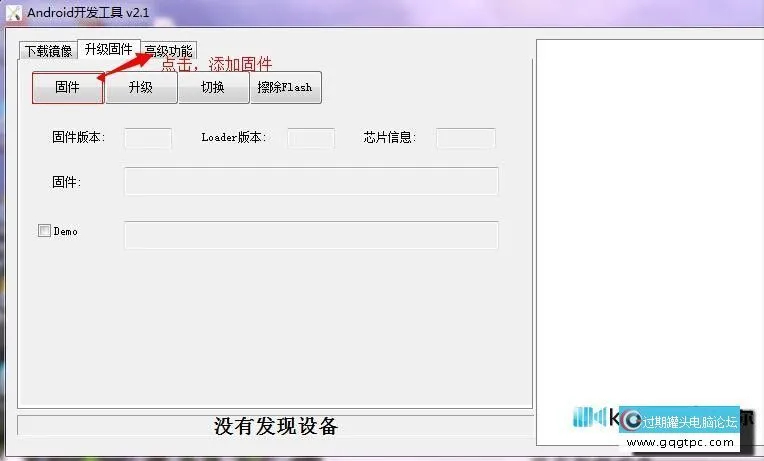
Task: Click the 固件 button to add firmware
Action: pyautogui.click(x=68, y=88)
